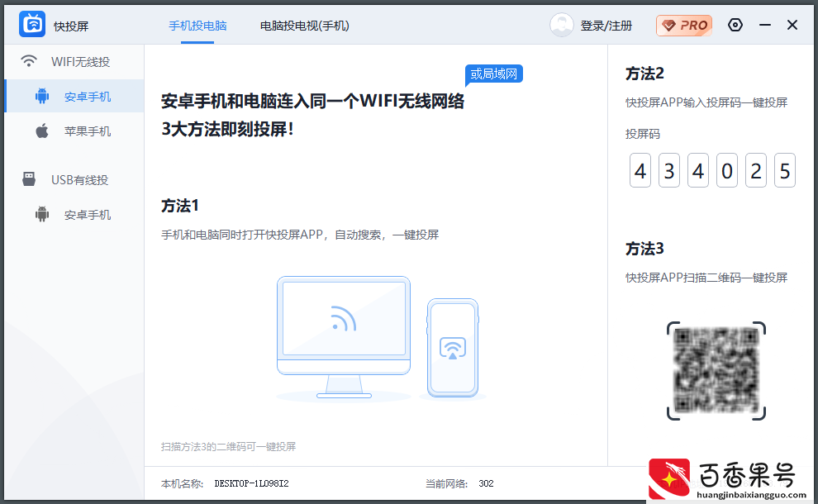
Task: Select the WIFI无线投 section label
Action: click(x=80, y=62)
